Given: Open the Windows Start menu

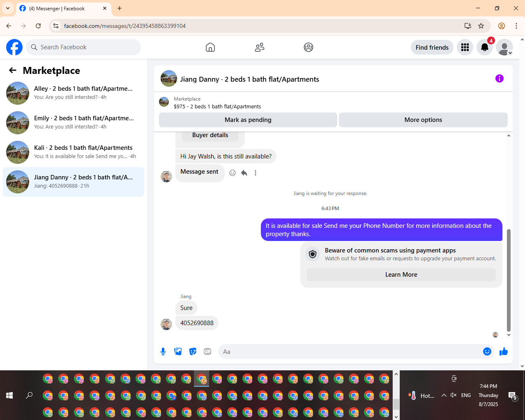Looking at the screenshot, I should tap(9, 395).
